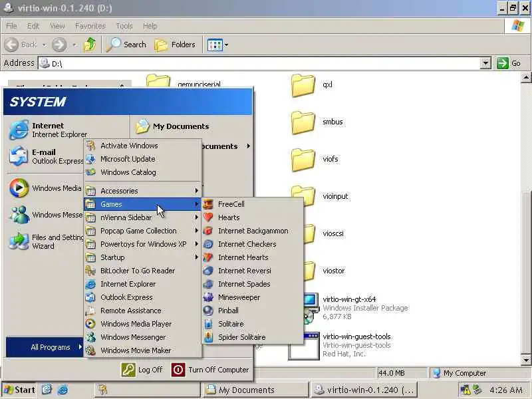Viewport: 532px width, 399px height.
Task: Open the Favorites menu
Action: pos(90,26)
